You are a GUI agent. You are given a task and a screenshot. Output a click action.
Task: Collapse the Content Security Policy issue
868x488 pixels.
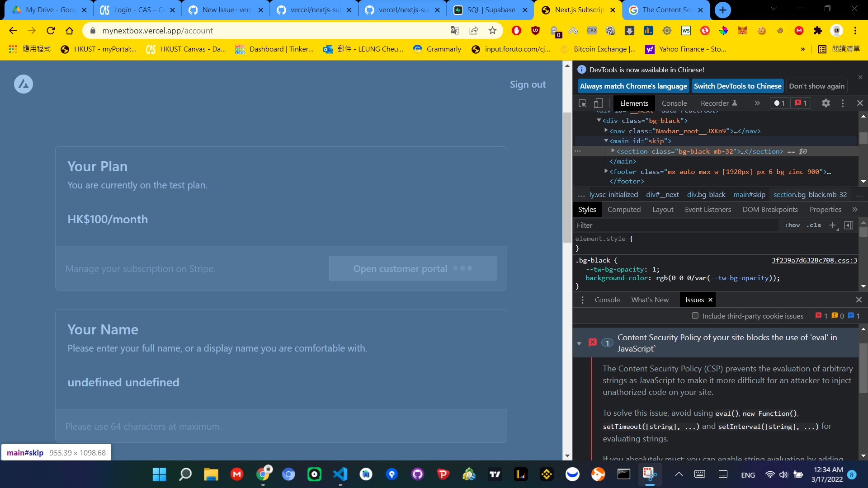pyautogui.click(x=579, y=343)
